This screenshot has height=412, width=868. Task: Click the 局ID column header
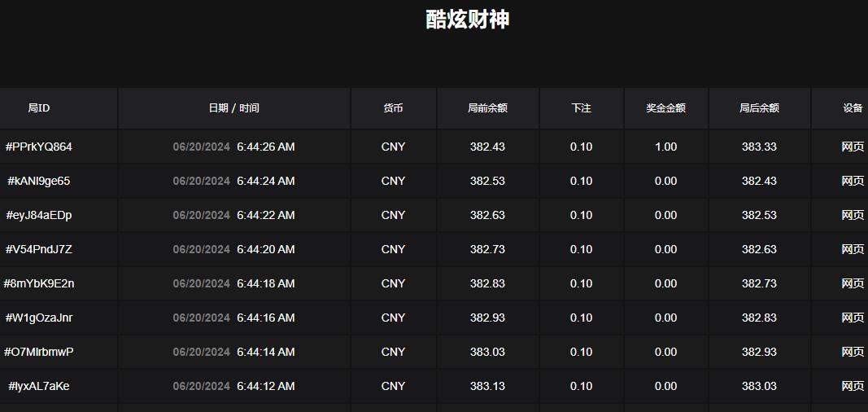(x=39, y=107)
